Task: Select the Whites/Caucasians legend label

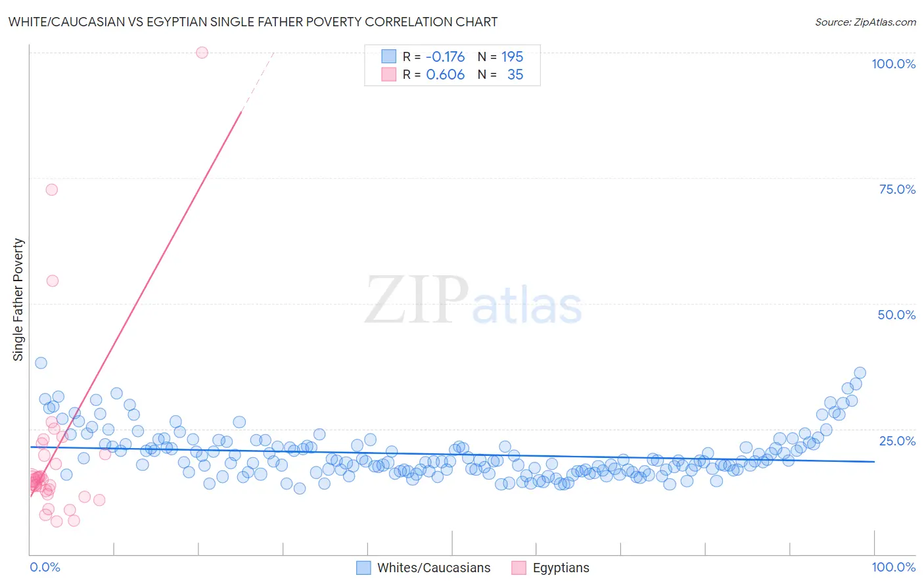Action: pos(434,568)
